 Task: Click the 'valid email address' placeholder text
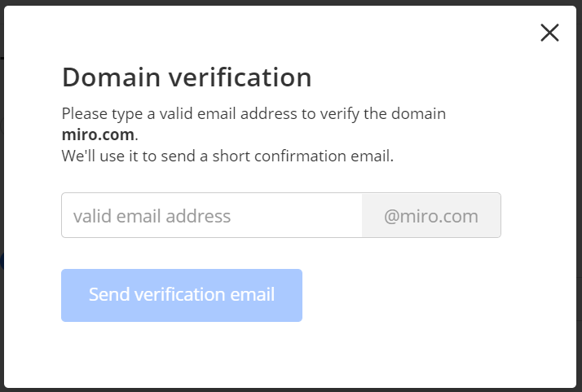(152, 216)
